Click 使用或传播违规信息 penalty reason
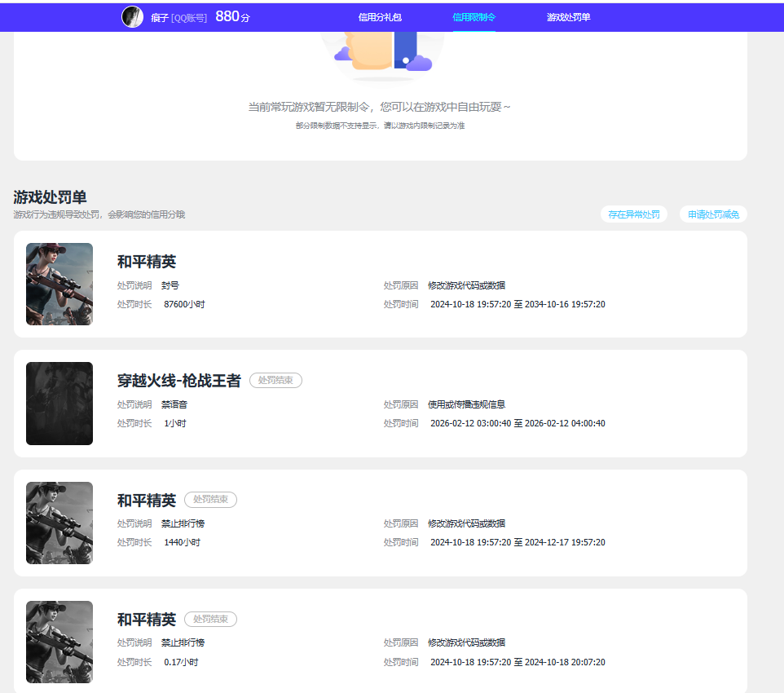784x693 pixels. tap(466, 404)
